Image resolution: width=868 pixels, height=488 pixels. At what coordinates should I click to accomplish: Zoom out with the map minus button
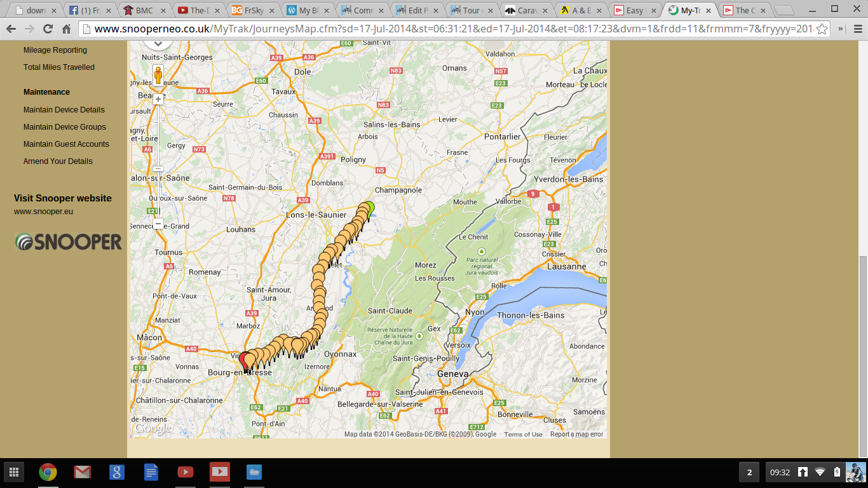coord(158,224)
